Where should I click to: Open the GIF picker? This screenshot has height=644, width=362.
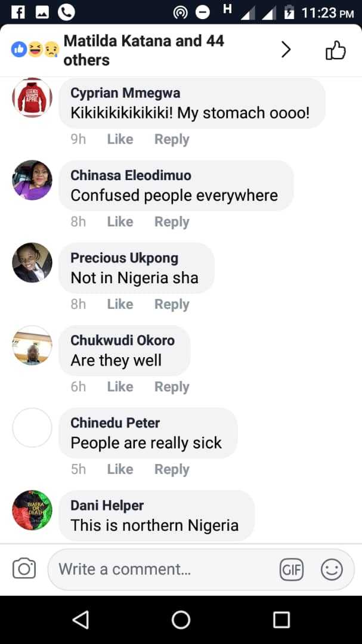[292, 569]
